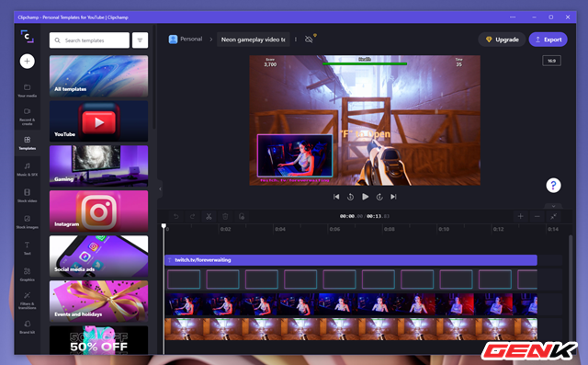Click the 0:06 mark on the ruler
This screenshot has width=588, height=365.
tap(334, 229)
